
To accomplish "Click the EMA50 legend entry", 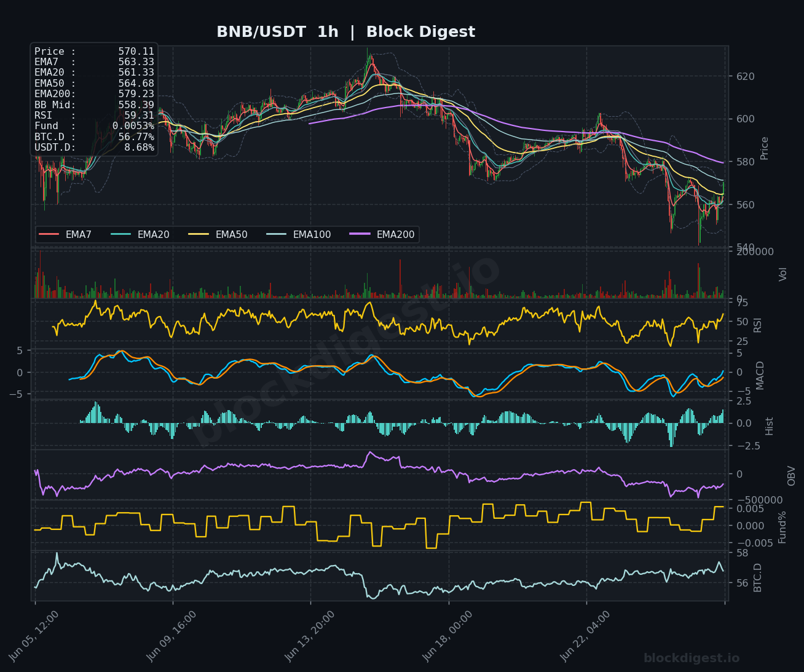I will tap(218, 234).
